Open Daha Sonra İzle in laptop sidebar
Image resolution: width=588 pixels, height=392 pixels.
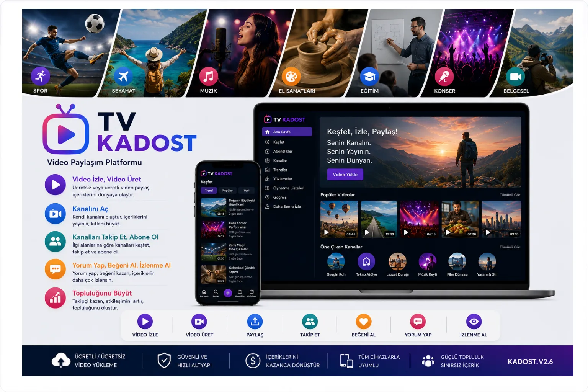click(287, 206)
